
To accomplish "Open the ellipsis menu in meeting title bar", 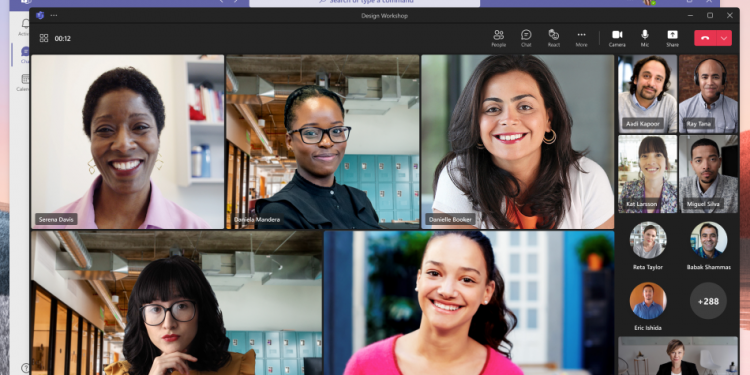I will point(54,15).
